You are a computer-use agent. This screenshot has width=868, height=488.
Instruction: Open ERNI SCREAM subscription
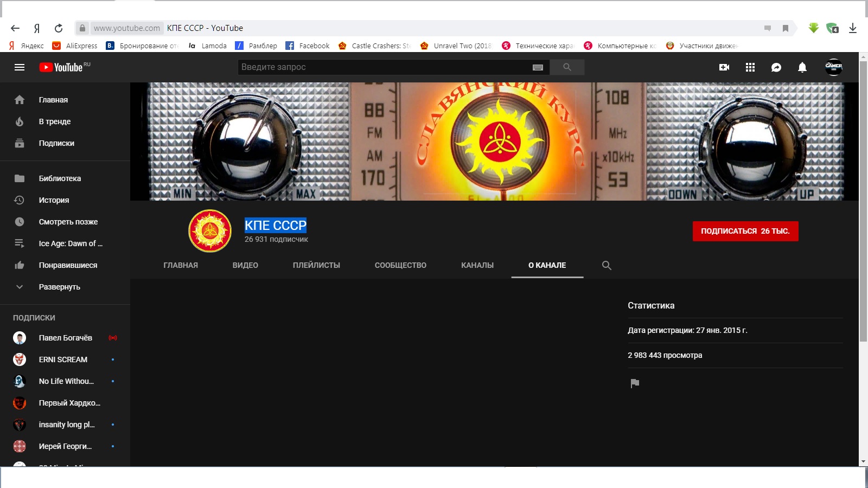pos(65,359)
